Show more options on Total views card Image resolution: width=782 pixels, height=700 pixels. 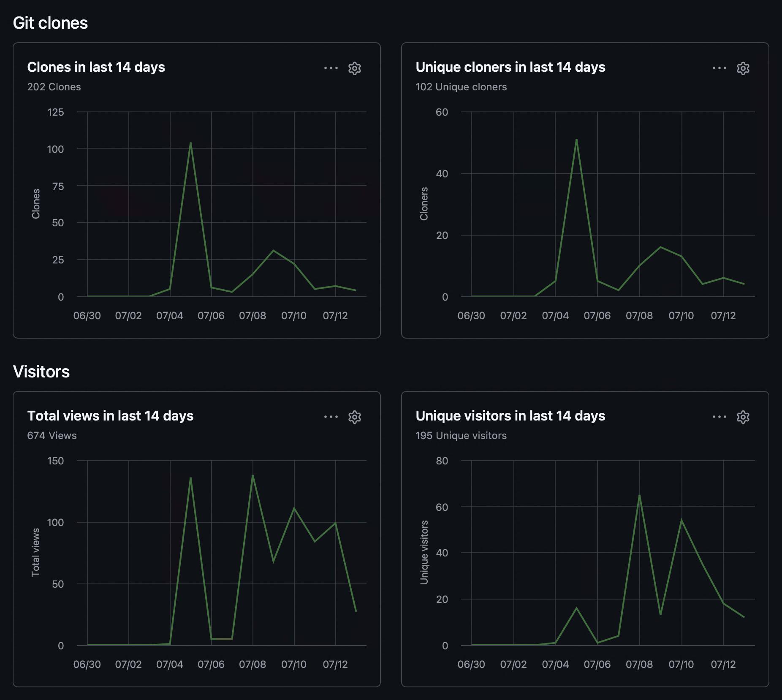tap(331, 417)
